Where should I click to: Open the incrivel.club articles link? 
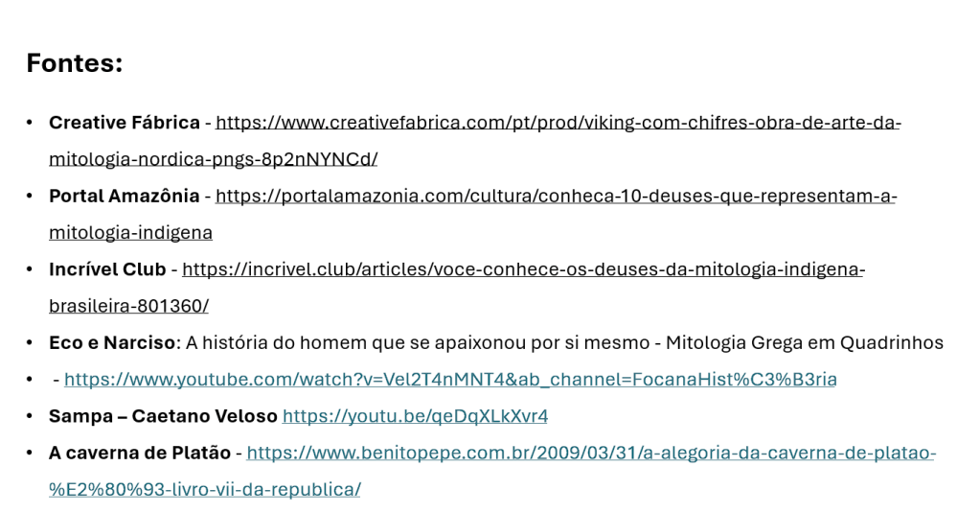[x=523, y=269]
